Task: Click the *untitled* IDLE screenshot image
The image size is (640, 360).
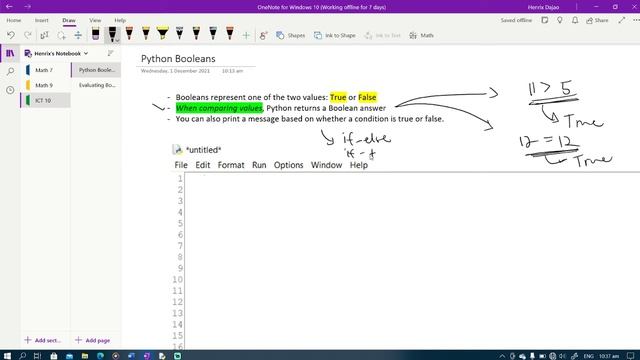Action: [405, 247]
